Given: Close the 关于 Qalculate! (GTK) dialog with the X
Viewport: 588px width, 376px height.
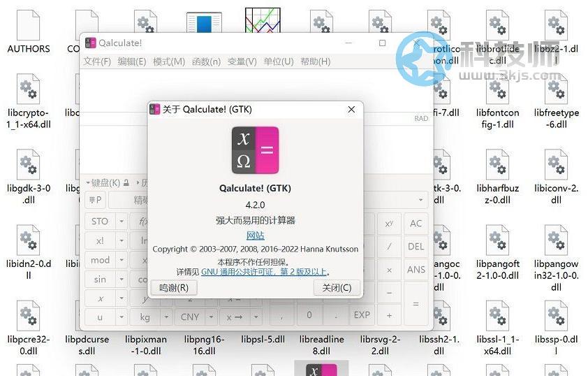Looking at the screenshot, I should [x=351, y=109].
